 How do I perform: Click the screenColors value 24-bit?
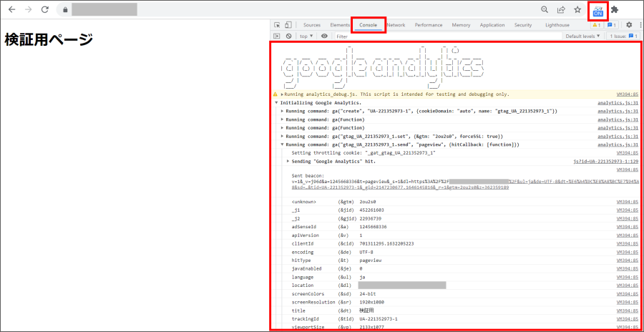pos(367,294)
